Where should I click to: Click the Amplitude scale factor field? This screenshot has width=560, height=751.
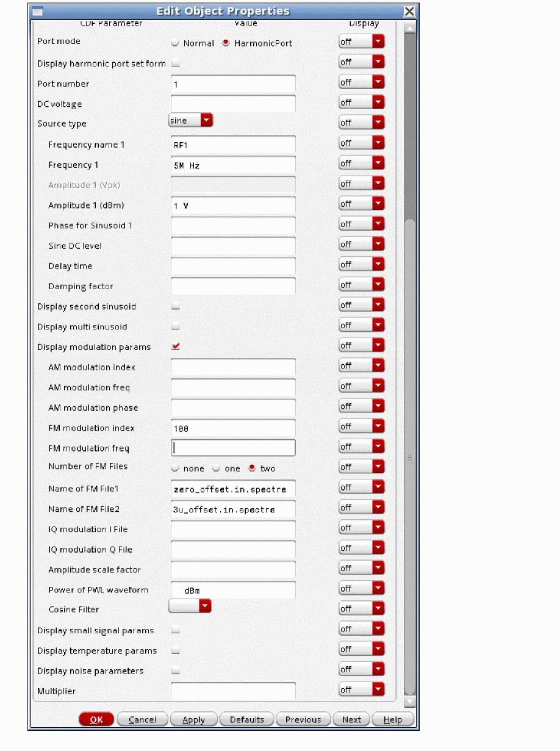233,569
